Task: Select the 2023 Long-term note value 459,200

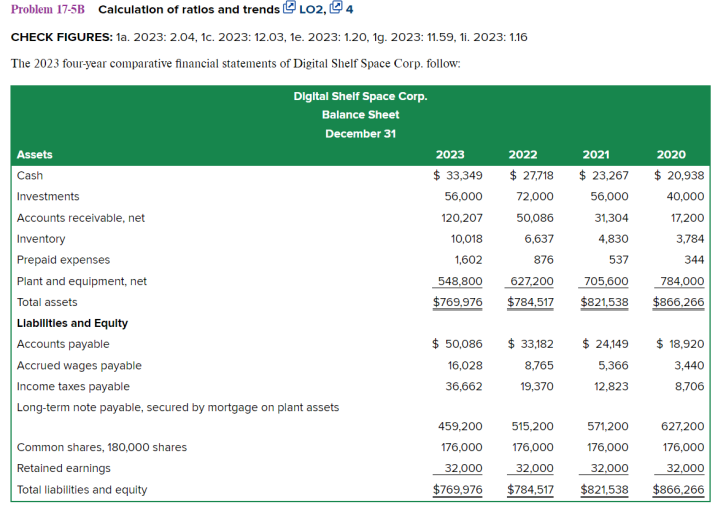Action: point(460,427)
